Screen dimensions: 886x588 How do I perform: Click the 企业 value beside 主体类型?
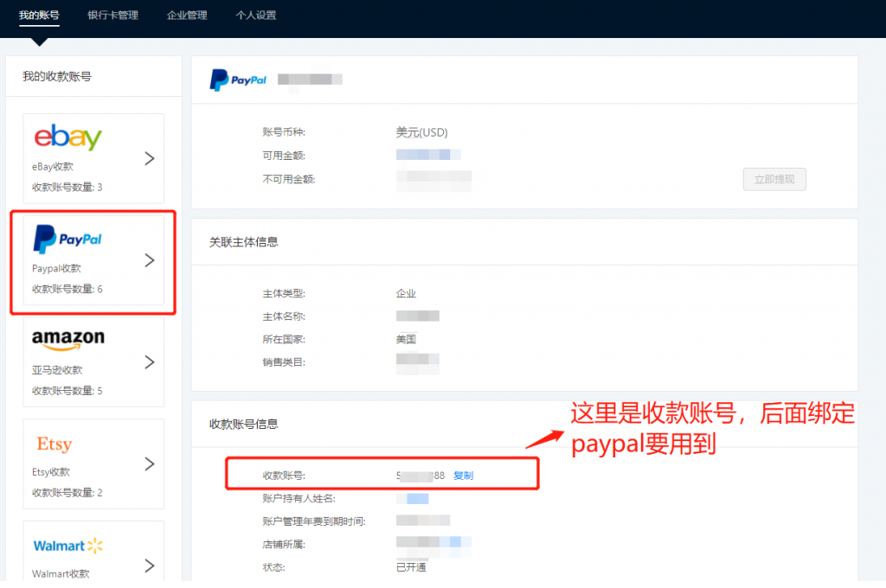406,294
